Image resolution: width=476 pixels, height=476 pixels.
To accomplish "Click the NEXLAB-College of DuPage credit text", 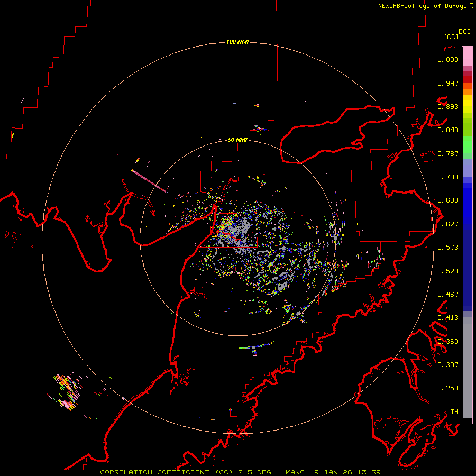I will point(422,6).
